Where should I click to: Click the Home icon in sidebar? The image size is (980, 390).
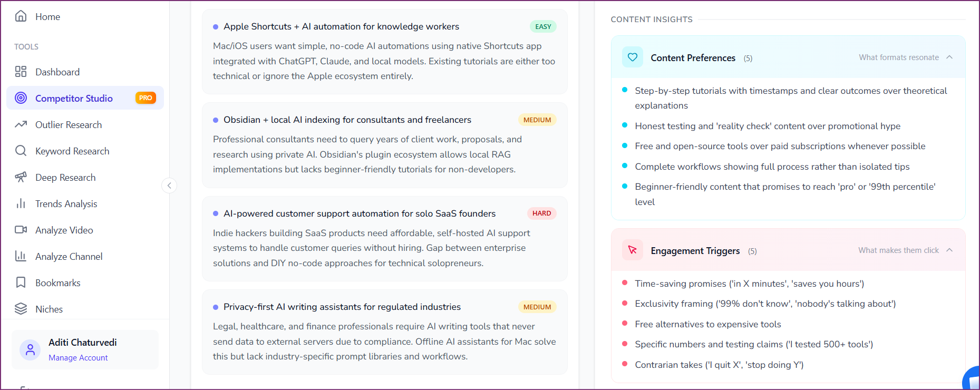(21, 16)
